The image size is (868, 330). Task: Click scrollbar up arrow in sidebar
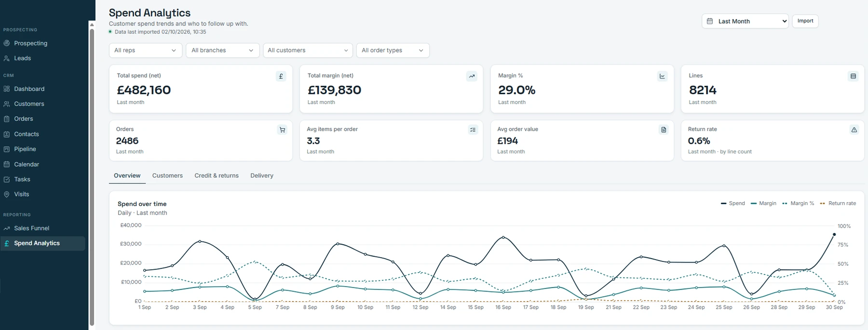(x=92, y=25)
